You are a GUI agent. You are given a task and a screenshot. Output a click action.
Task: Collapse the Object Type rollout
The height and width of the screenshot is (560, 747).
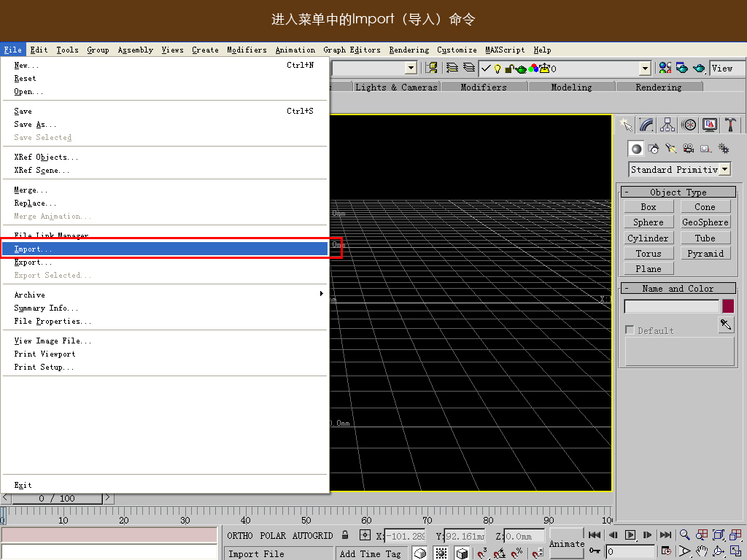[678, 192]
